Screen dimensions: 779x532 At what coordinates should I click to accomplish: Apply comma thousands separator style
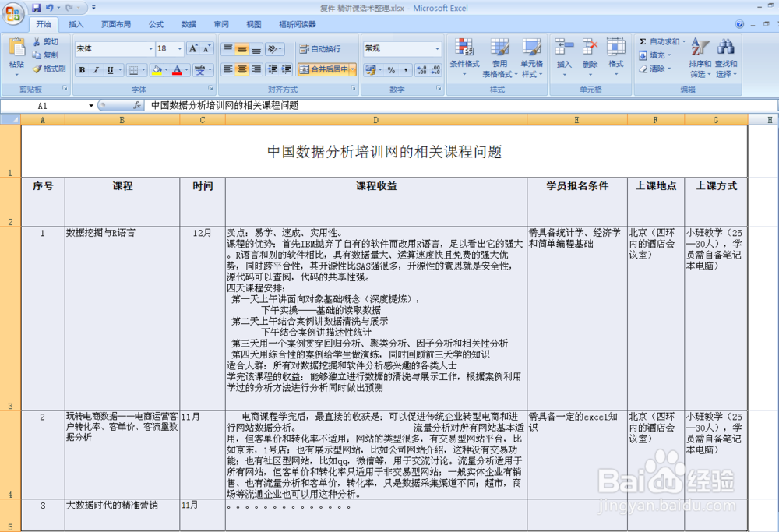405,70
